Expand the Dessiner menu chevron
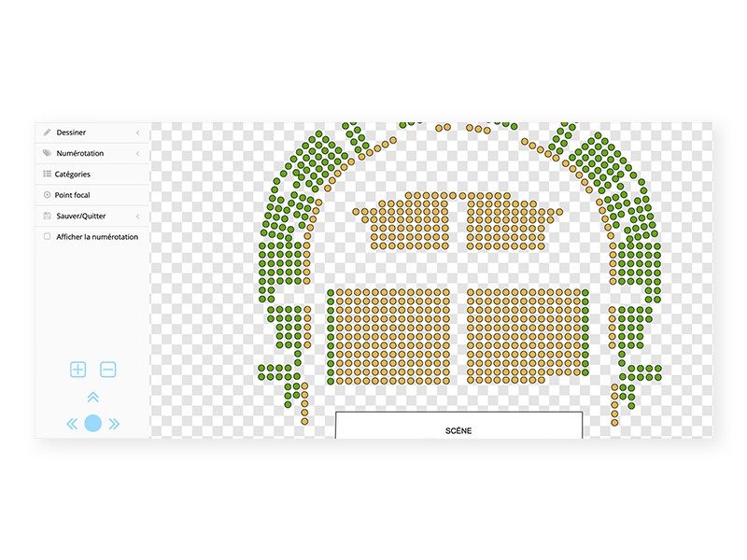Screen dimensions: 747x560 [x=137, y=133]
